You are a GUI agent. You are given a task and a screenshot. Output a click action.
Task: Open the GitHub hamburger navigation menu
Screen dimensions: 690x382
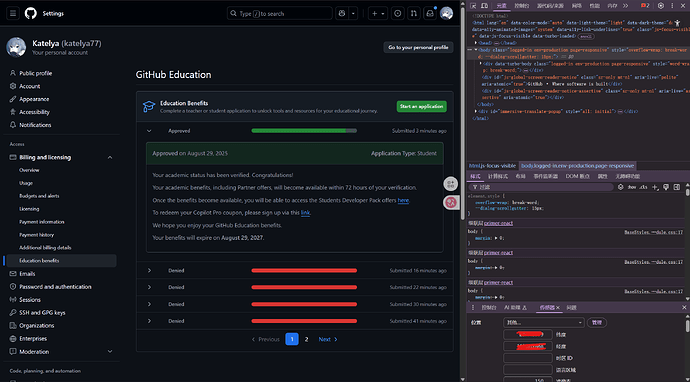coord(13,13)
